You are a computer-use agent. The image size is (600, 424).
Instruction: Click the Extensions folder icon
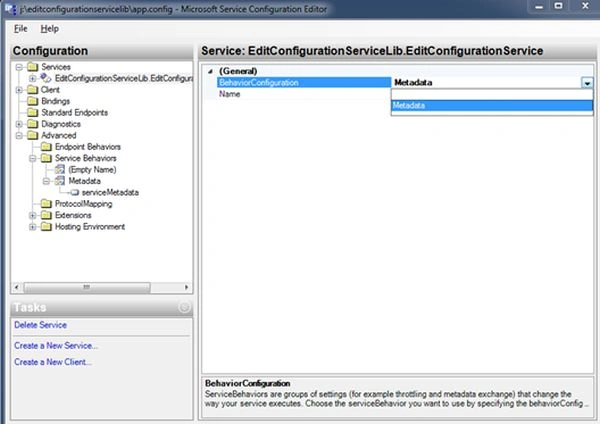46,215
